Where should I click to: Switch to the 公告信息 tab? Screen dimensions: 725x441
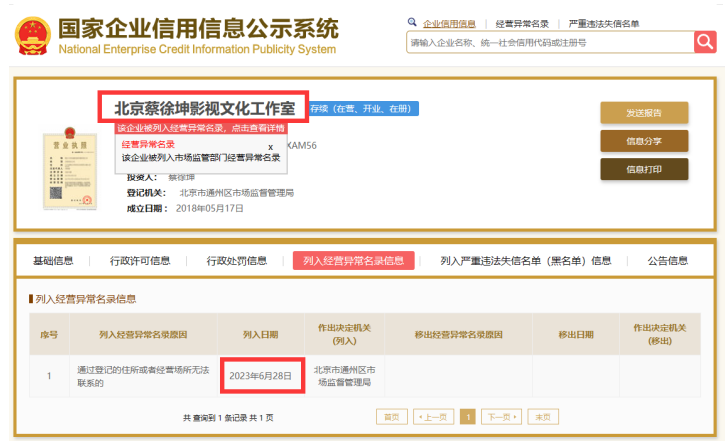pyautogui.click(x=667, y=261)
